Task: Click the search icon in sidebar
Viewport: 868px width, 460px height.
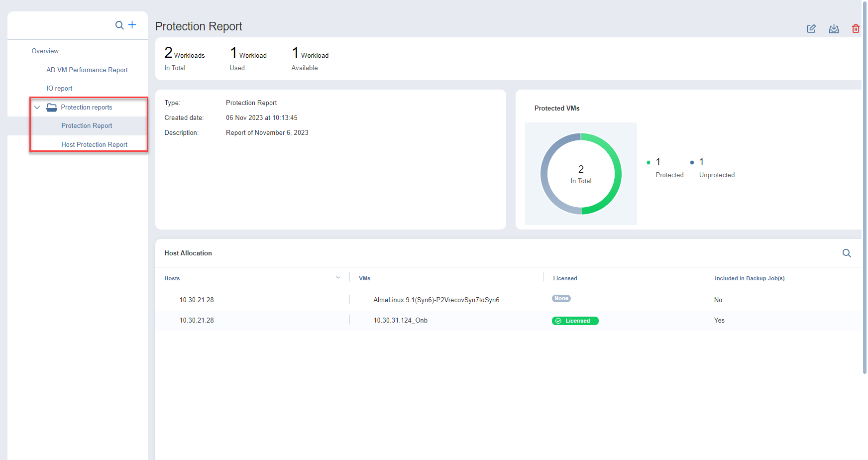Action: (x=119, y=25)
